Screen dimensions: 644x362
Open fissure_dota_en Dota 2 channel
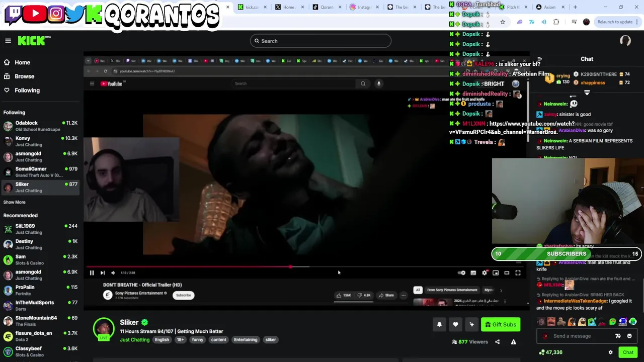pos(40,336)
